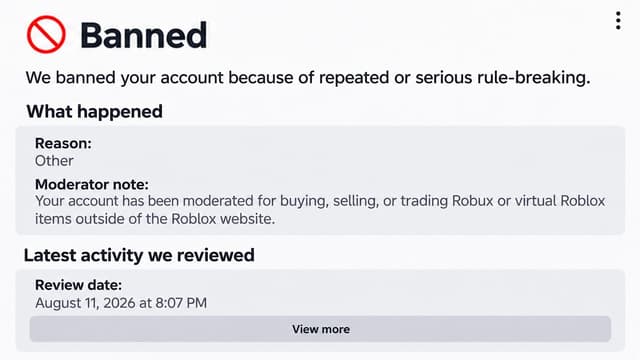
Task: Click the Review date label
Action: (78, 285)
